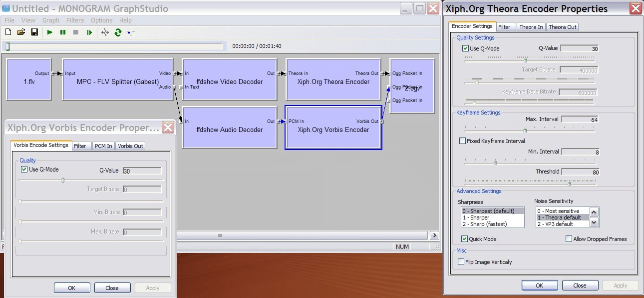Tick the Allow Dropped Frames checkbox
644x298 pixels.
pyautogui.click(x=569, y=239)
